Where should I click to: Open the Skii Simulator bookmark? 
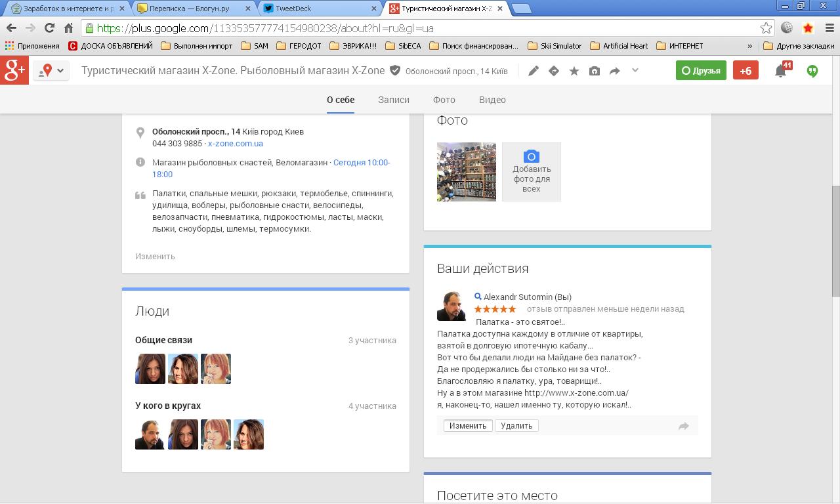coord(555,46)
